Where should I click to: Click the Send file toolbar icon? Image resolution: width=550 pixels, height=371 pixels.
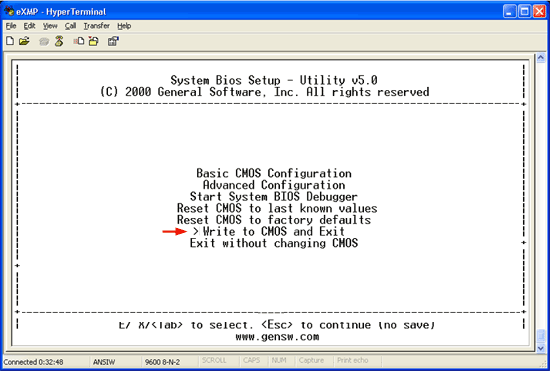(x=79, y=41)
